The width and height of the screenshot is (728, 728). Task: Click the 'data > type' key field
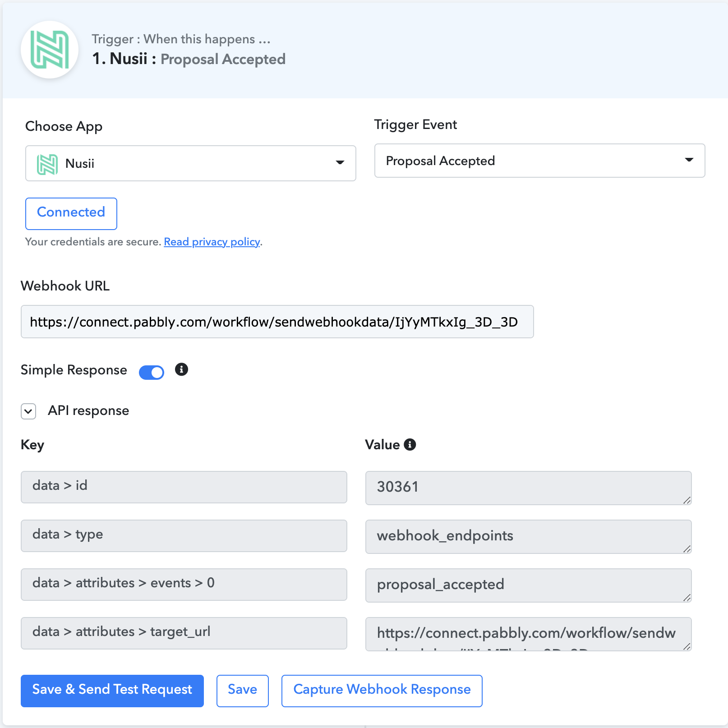tap(184, 536)
